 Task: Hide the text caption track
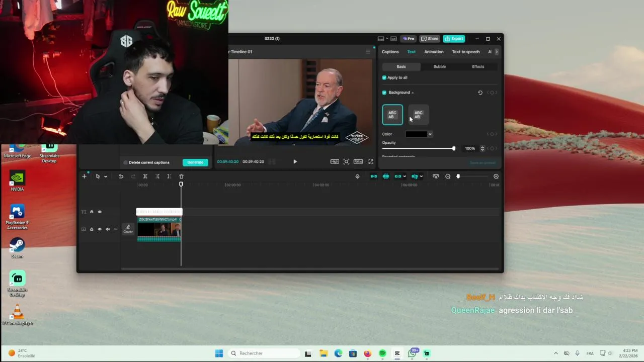click(100, 212)
